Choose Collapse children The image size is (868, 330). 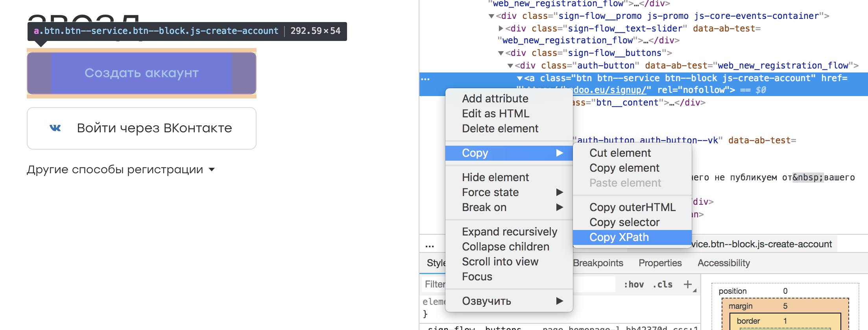(509, 247)
